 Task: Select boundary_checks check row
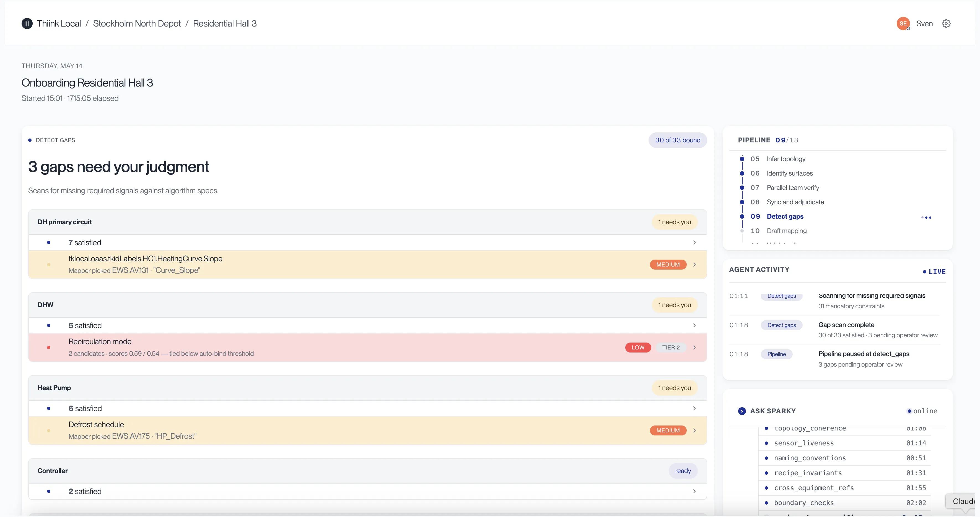pos(844,503)
